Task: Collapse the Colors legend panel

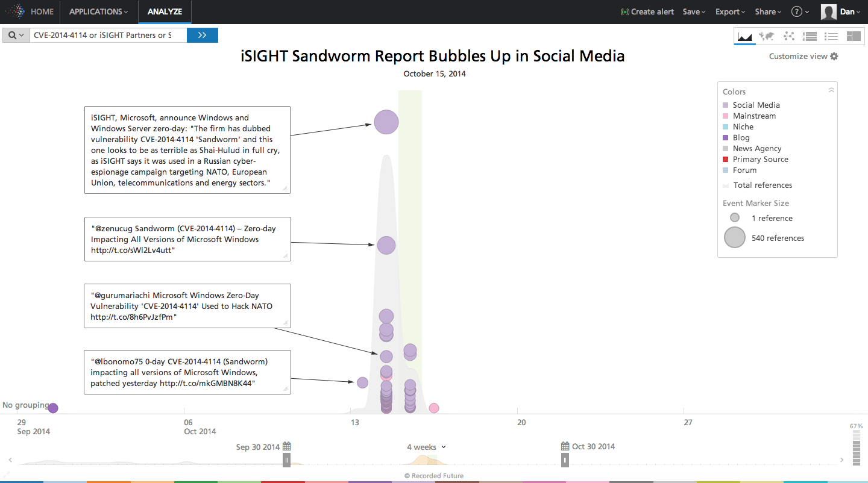Action: coord(831,90)
